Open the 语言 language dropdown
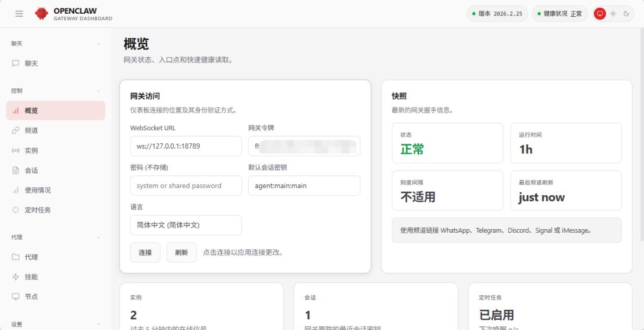This screenshot has height=330, width=644. [x=186, y=225]
